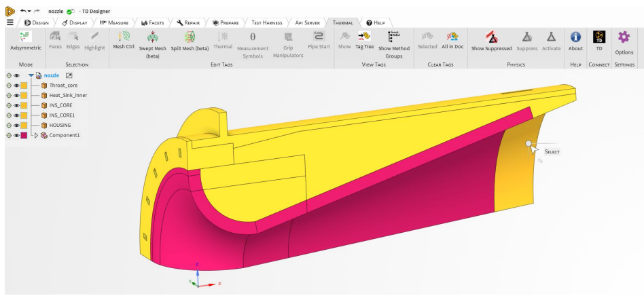Choose the Swept Mesh (beta) tool

[152, 44]
